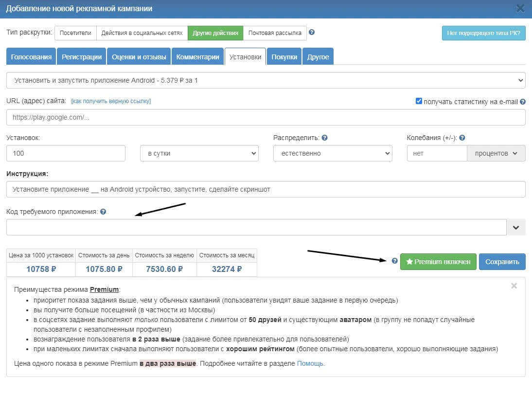Click help icon left of Premium button

click(x=394, y=261)
